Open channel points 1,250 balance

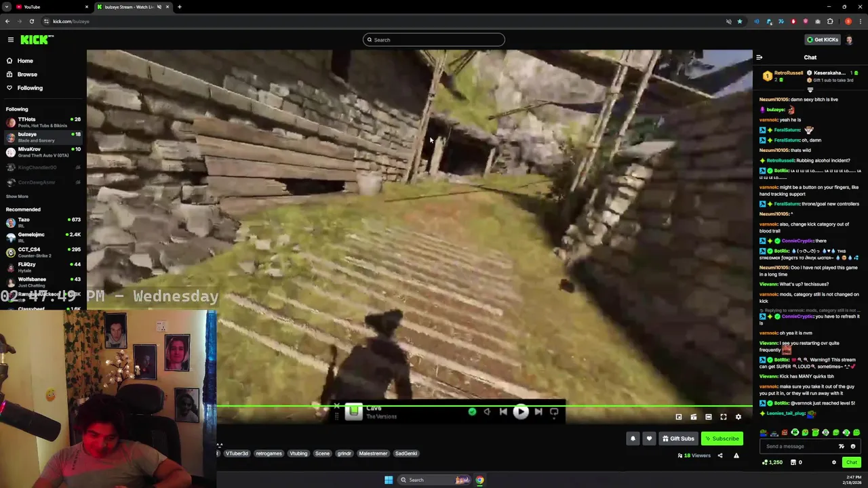point(772,462)
